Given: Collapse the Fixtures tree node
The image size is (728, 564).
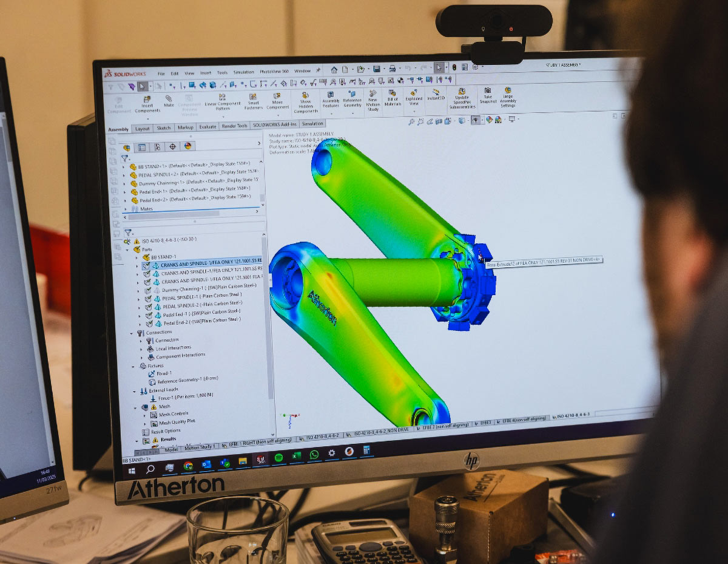Looking at the screenshot, I should click(x=134, y=366).
